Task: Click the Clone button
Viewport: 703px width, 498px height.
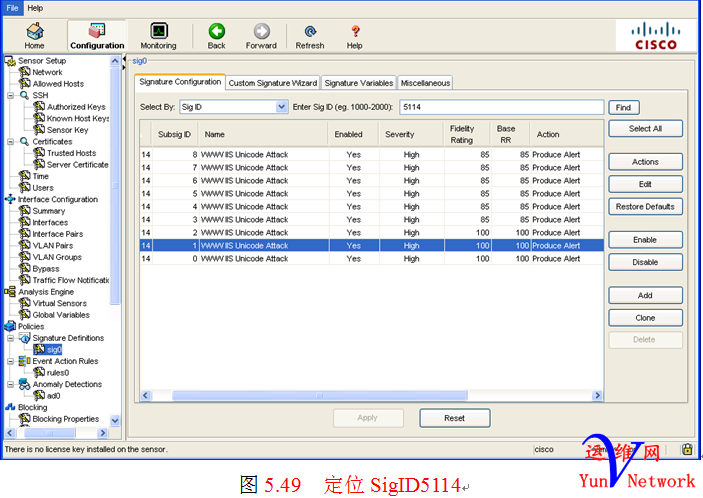Action: coord(645,318)
